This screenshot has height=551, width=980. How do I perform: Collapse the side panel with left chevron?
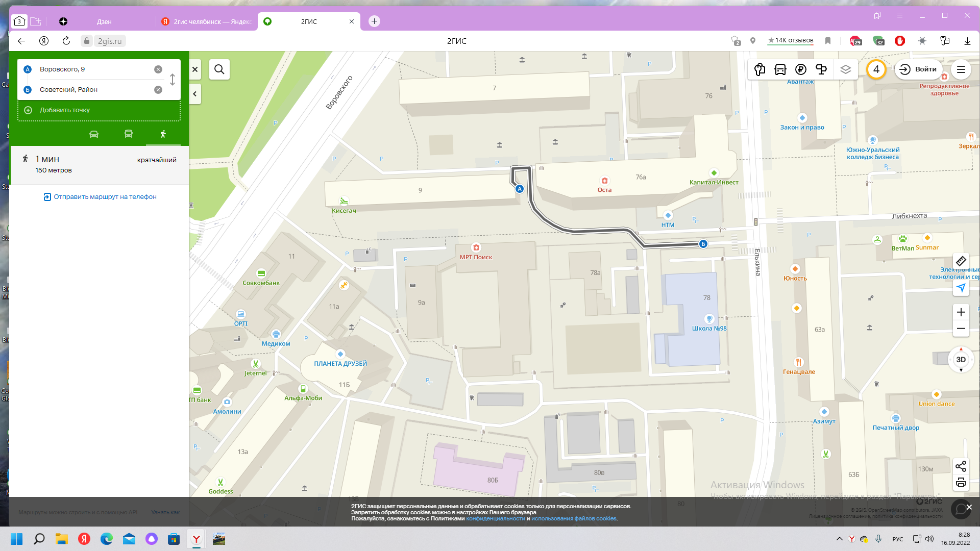point(195,94)
